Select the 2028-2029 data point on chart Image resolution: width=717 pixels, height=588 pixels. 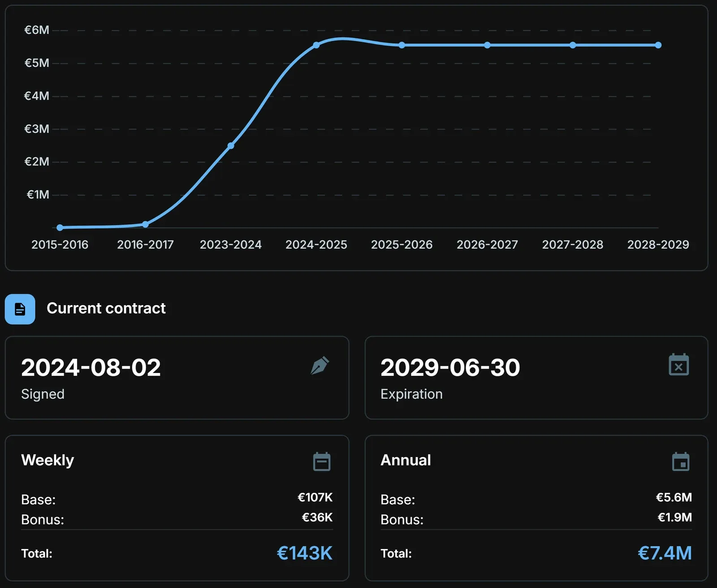coord(658,45)
